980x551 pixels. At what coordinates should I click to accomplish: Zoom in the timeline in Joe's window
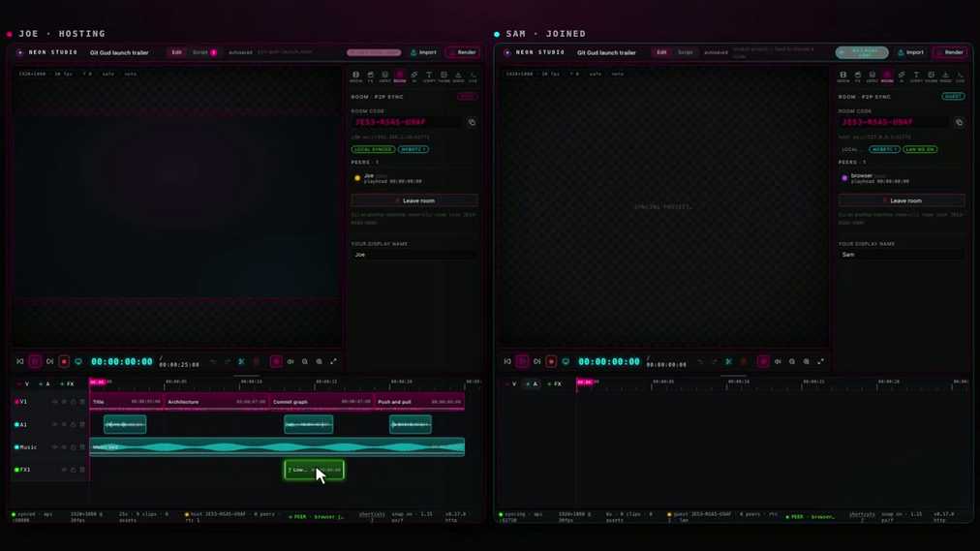(320, 361)
